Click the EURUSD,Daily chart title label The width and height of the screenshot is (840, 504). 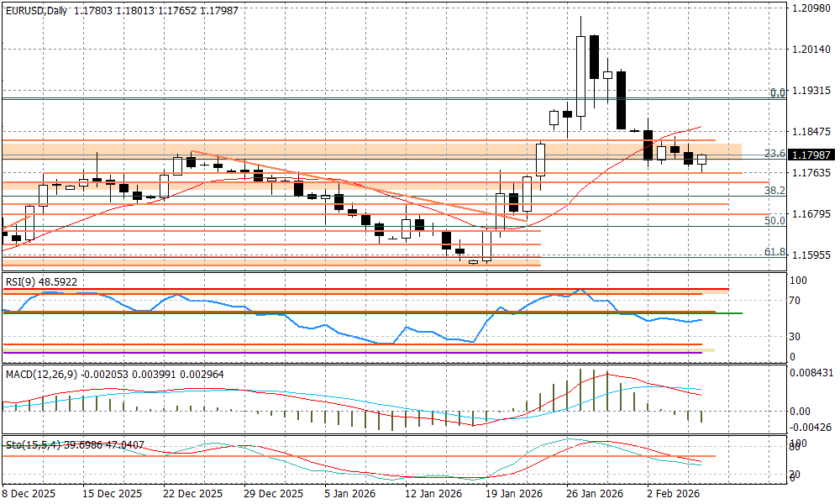tap(37, 10)
